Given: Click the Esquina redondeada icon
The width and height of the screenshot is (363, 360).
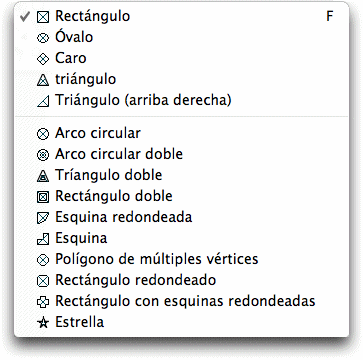Looking at the screenshot, I should click(x=43, y=218).
